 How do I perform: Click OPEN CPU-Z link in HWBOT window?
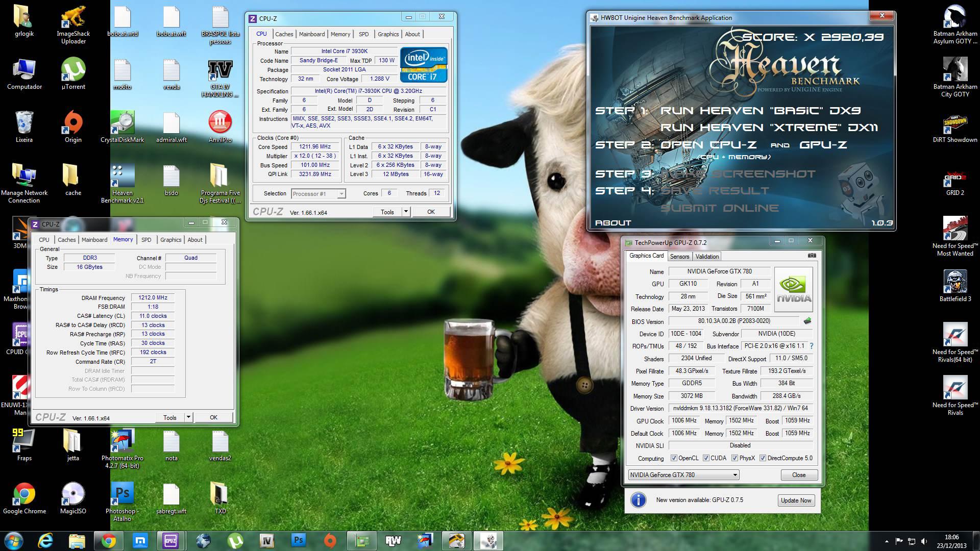[708, 145]
